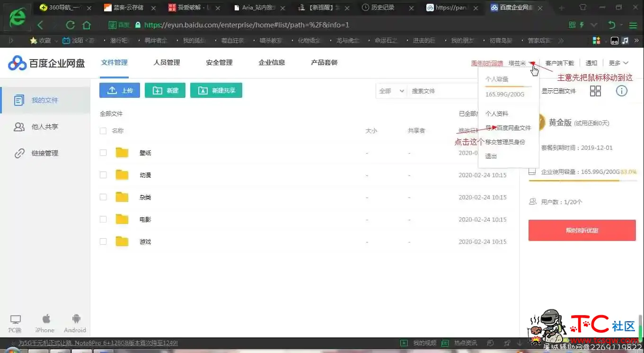The width and height of the screenshot is (644, 353).
Task: Switch to 安全管理 tab
Action: pos(219,62)
